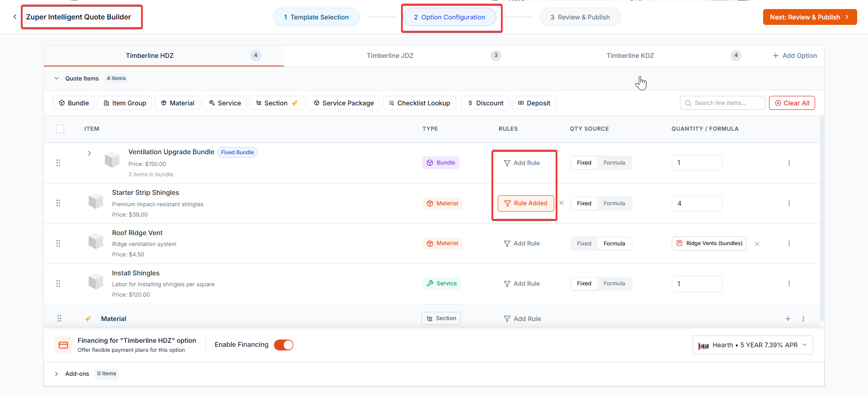Click sparkle icon beside Material section
The height and width of the screenshot is (397, 868).
88,319
